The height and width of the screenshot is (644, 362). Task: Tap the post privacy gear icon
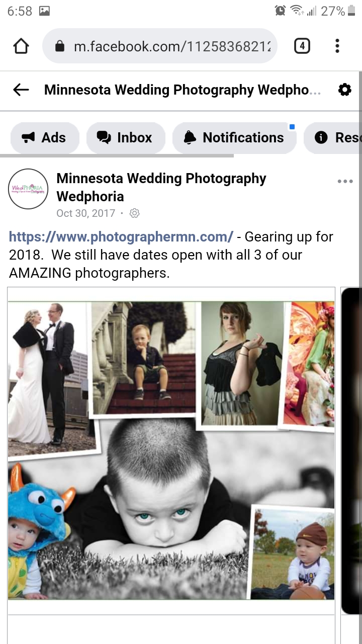click(134, 213)
